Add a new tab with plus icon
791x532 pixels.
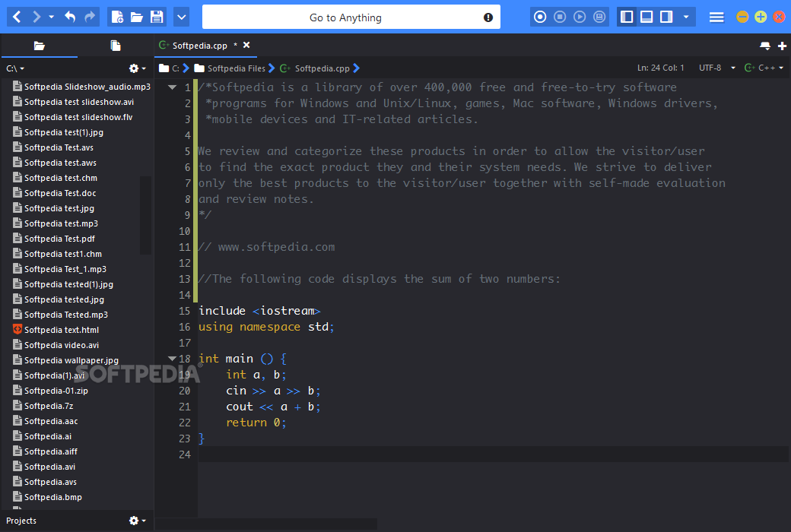tap(783, 46)
